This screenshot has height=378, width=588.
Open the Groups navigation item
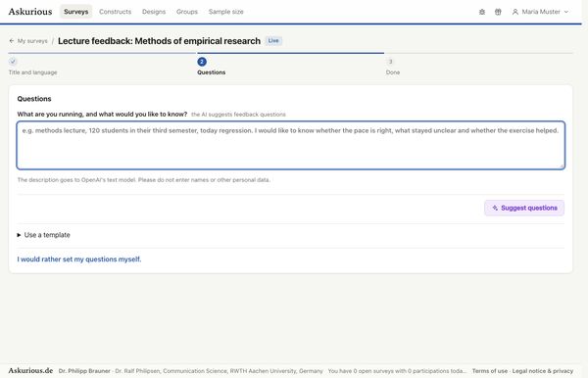pyautogui.click(x=187, y=12)
